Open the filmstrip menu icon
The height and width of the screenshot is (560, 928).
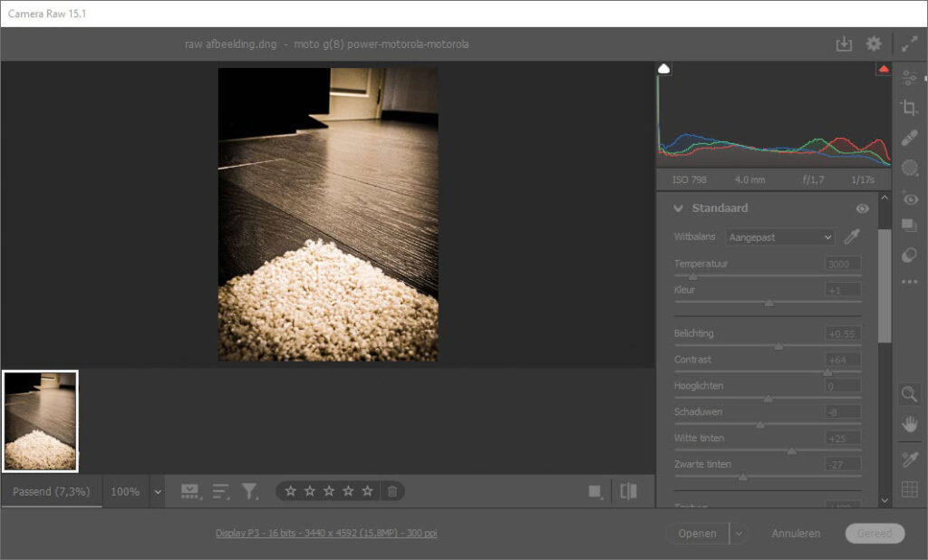[190, 491]
